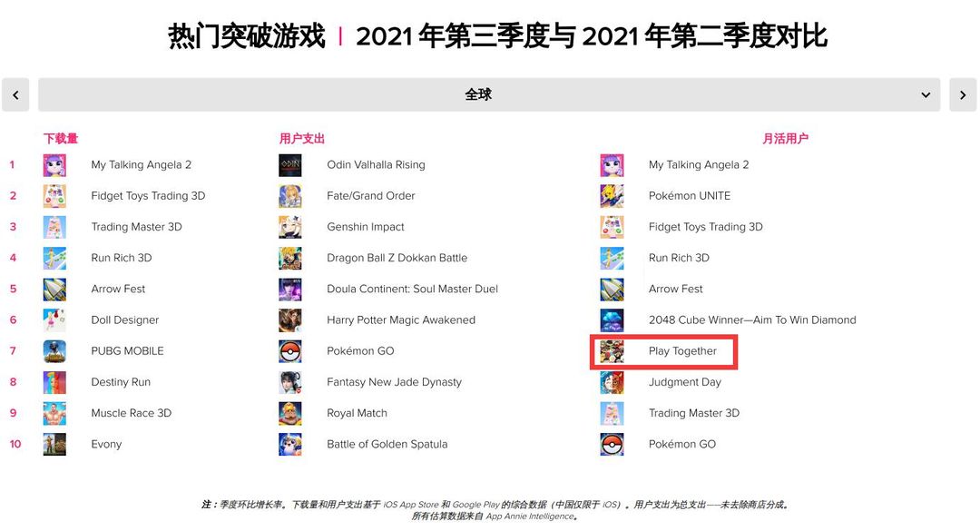Click the page title 热门突破游戏
980x531 pixels.
(247, 36)
